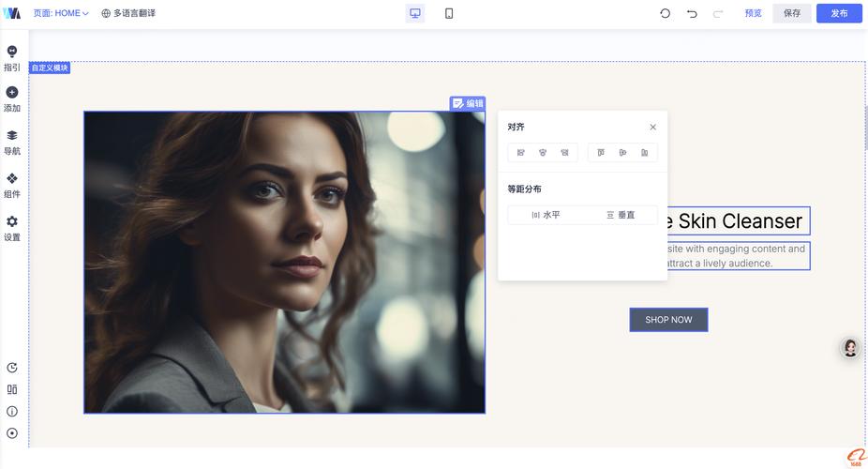Switch to desktop preview mode

tap(415, 13)
